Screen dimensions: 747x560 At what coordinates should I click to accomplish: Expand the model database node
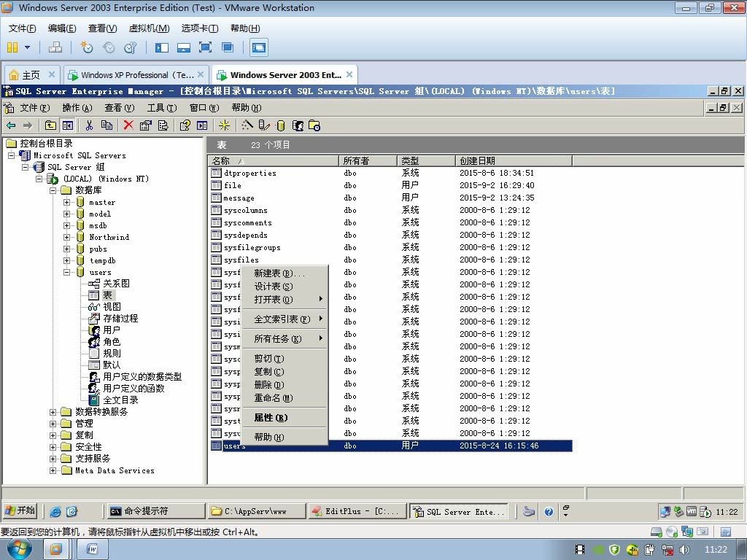66,214
